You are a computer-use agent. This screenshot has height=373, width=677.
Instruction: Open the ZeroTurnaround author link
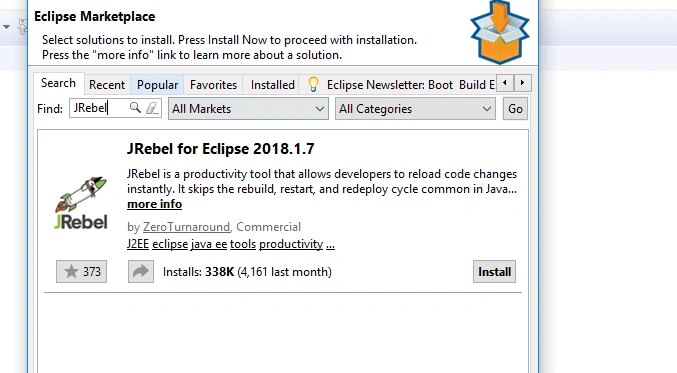(187, 227)
